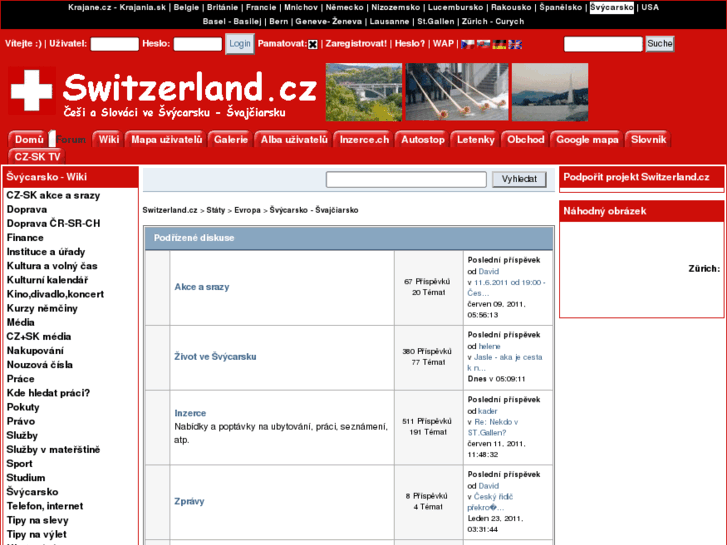Screen dimensions: 727x545
Task: Open the Lausanne city link
Action: 389,21
